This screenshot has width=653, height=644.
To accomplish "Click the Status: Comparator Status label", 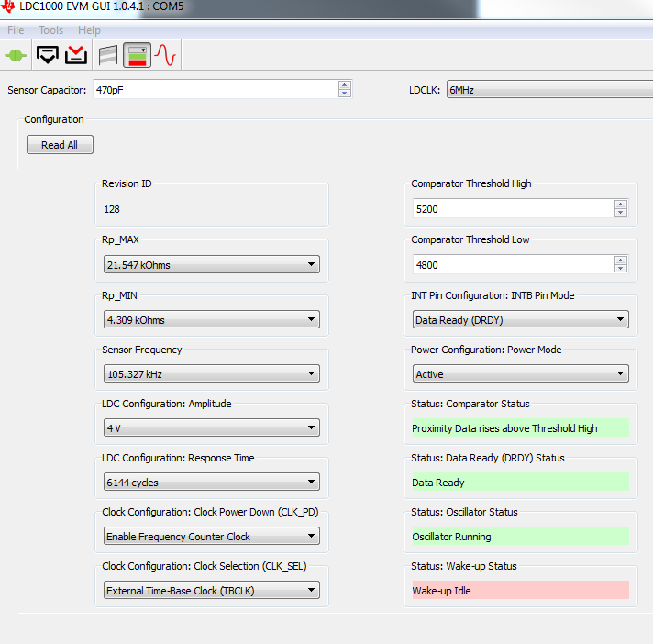I will click(470, 404).
